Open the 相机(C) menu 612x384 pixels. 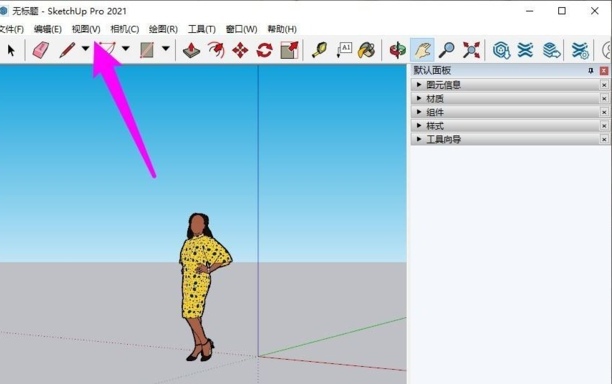[x=125, y=29]
